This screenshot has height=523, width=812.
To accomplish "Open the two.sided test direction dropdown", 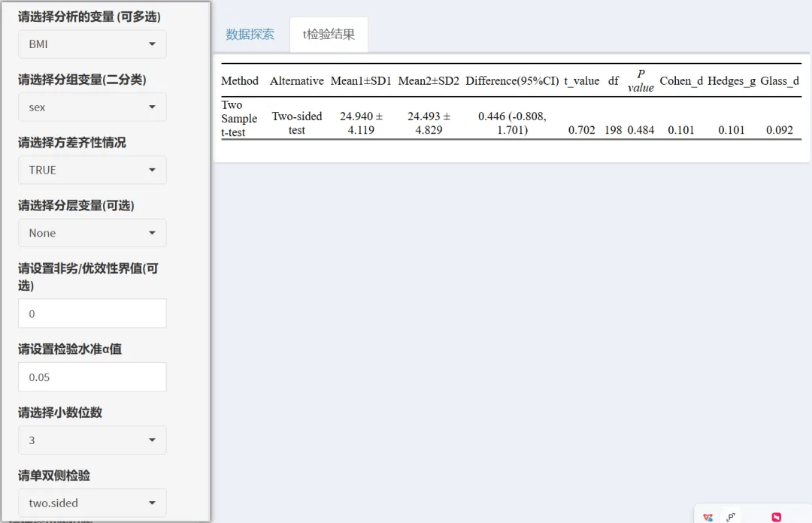I will pos(92,503).
